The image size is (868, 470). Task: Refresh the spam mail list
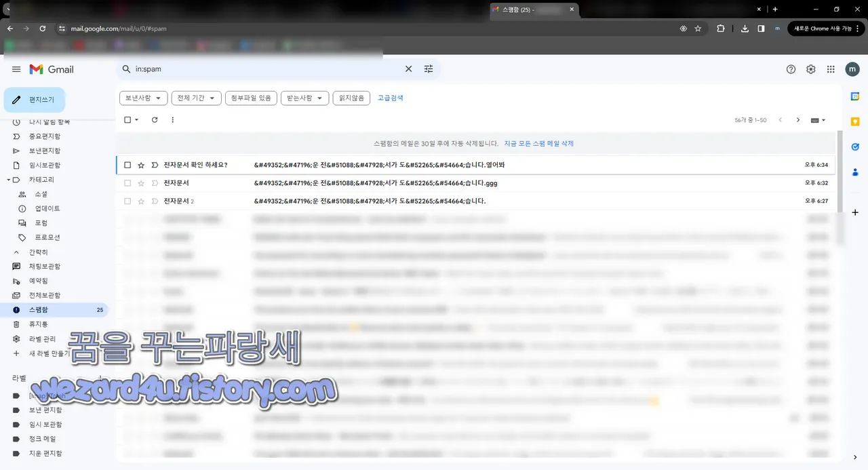click(x=155, y=120)
